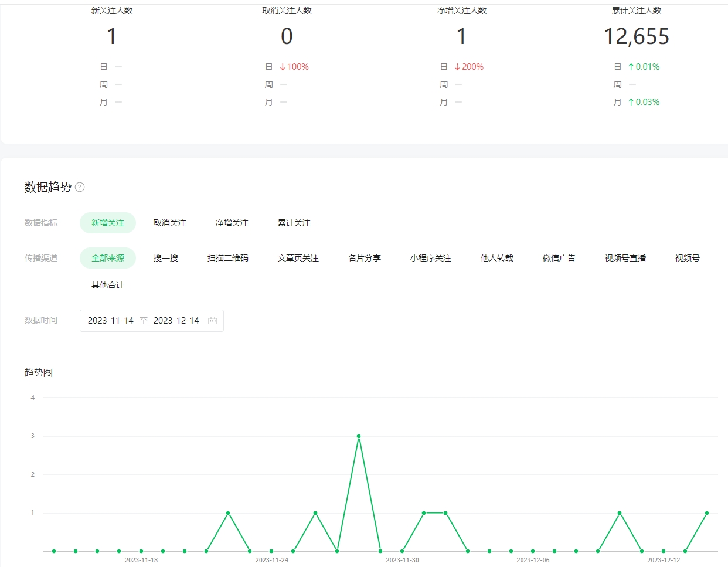Click x-axis label 2023-12-12
The width and height of the screenshot is (728, 567).
point(664,560)
